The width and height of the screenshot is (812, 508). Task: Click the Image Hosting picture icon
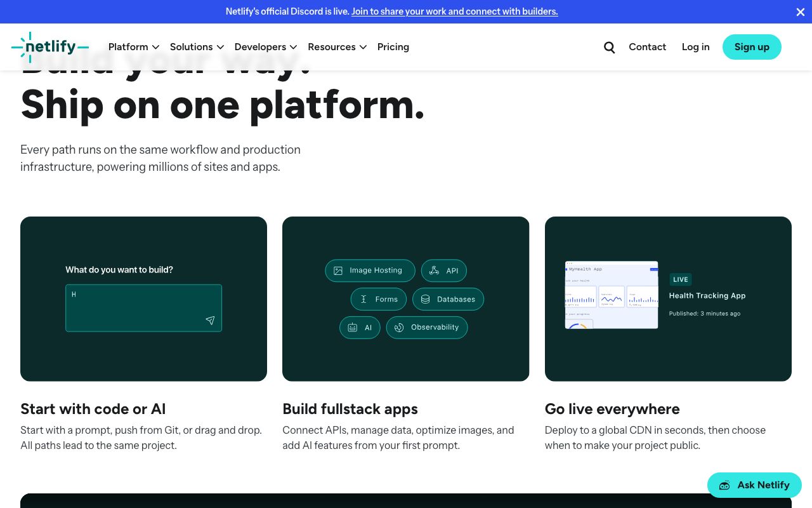[338, 271]
